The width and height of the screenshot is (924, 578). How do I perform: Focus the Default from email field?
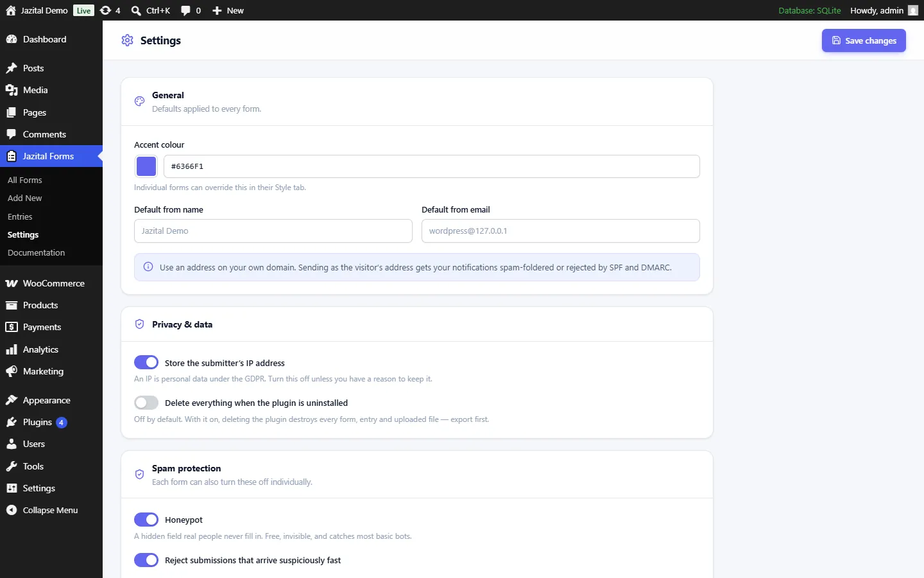click(561, 231)
